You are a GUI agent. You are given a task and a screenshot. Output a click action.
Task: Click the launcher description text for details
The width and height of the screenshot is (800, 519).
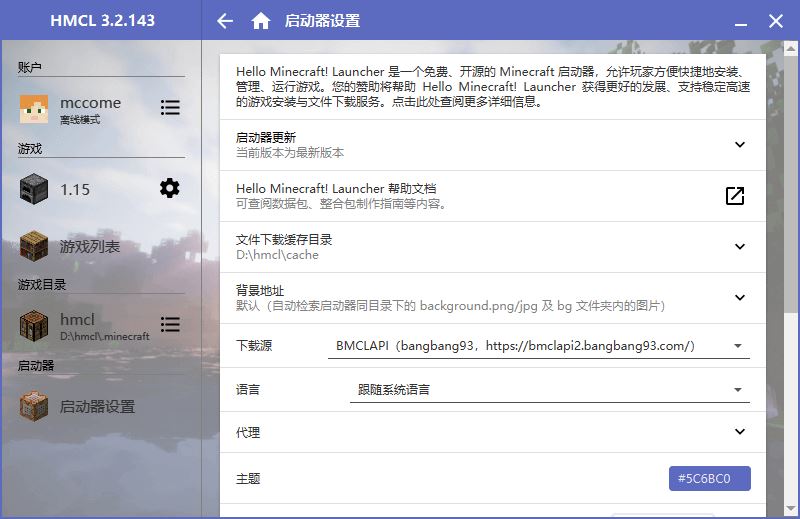(492, 86)
